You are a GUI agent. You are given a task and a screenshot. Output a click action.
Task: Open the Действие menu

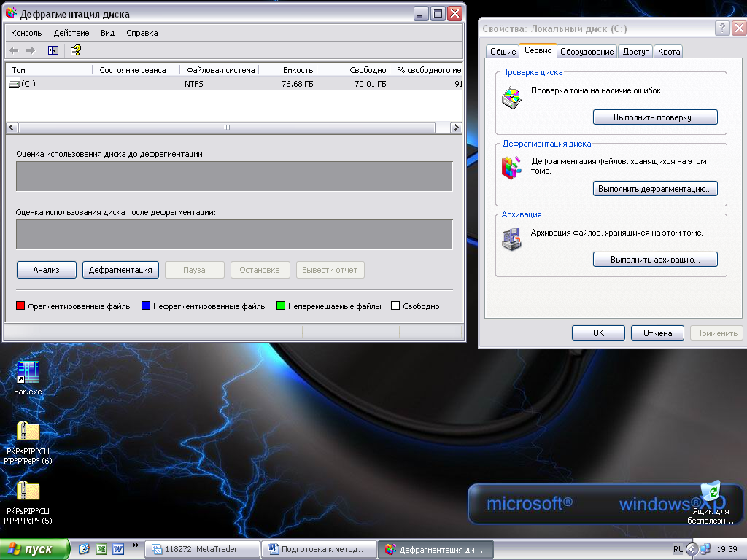click(71, 33)
